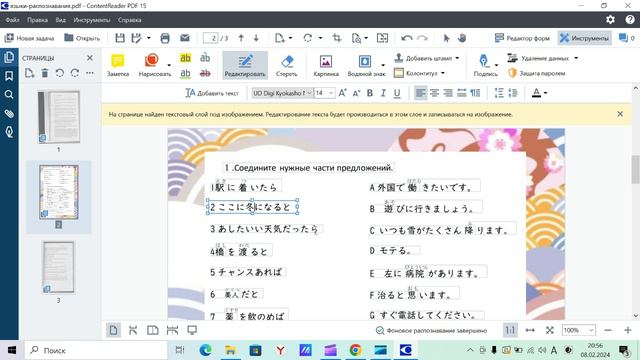Viewport: 640px width, 360px height.
Task: Open the Form Editor (Редактор форм)
Action: [x=522, y=38]
